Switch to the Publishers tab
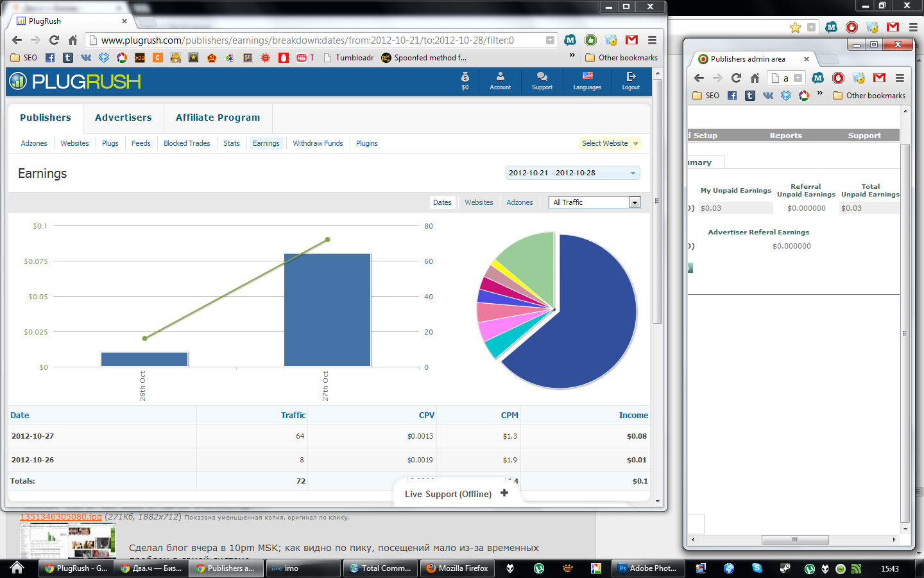This screenshot has width=924, height=578. pos(46,118)
